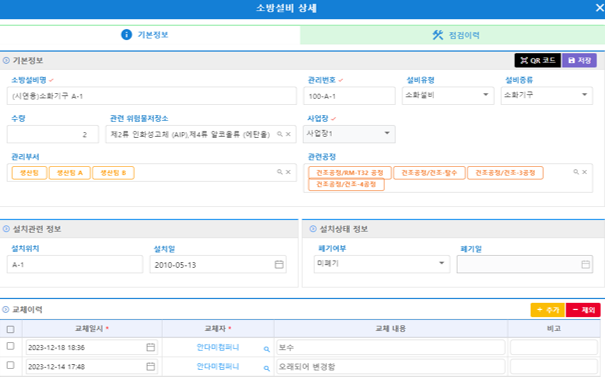This screenshot has width=605, height=378.
Task: Open the 사업장 dropdown
Action: 349,134
